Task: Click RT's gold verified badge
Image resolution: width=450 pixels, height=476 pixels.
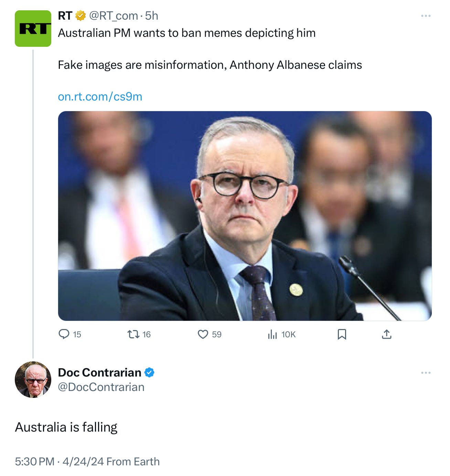Action: pyautogui.click(x=81, y=15)
